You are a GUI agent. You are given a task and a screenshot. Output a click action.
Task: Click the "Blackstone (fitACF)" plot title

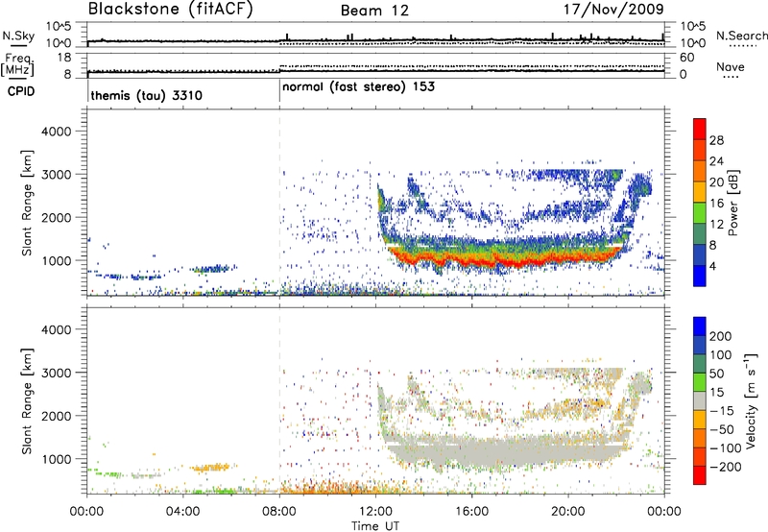(x=171, y=10)
